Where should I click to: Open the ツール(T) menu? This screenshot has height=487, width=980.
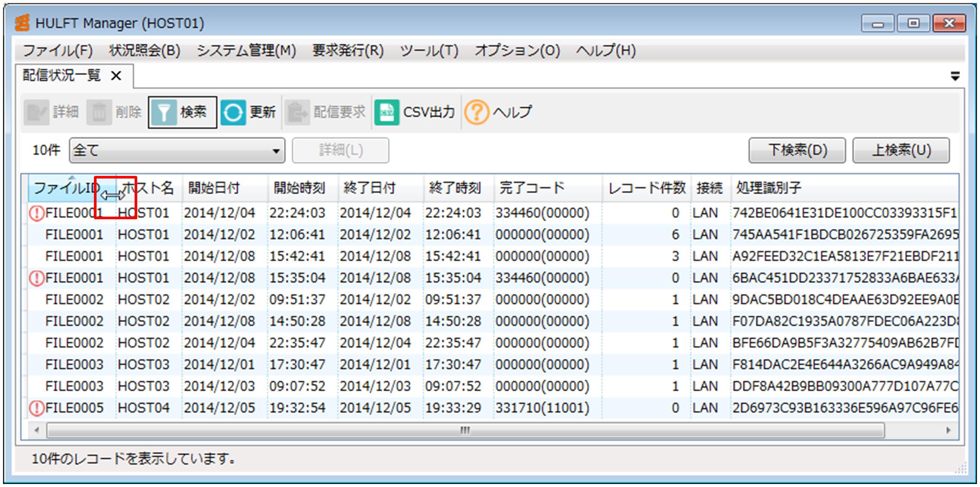pos(429,51)
